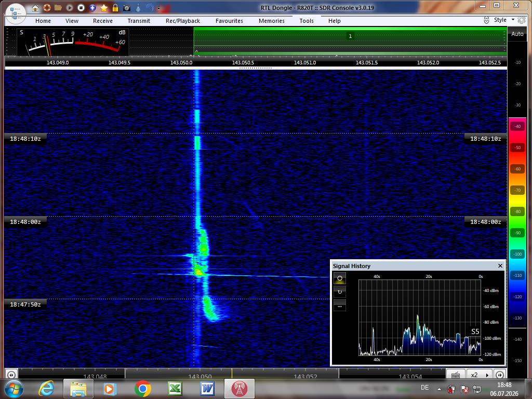
Task: Open the Rec/Playback ribbon tab
Action: pos(183,21)
